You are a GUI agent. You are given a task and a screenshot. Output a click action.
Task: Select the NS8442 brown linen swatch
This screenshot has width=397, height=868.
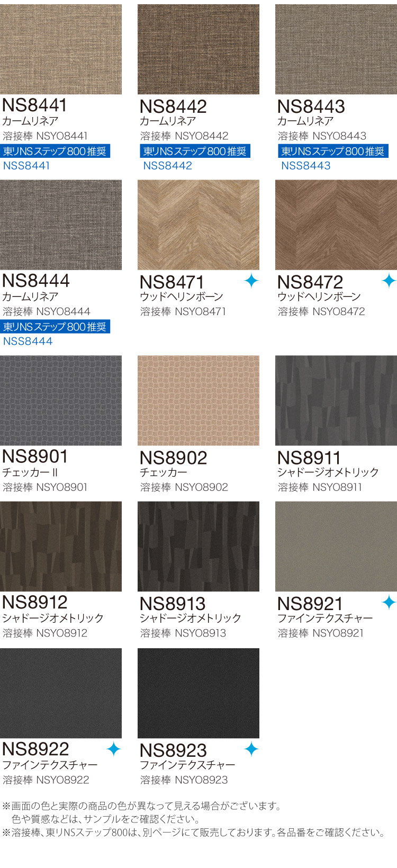(x=198, y=49)
